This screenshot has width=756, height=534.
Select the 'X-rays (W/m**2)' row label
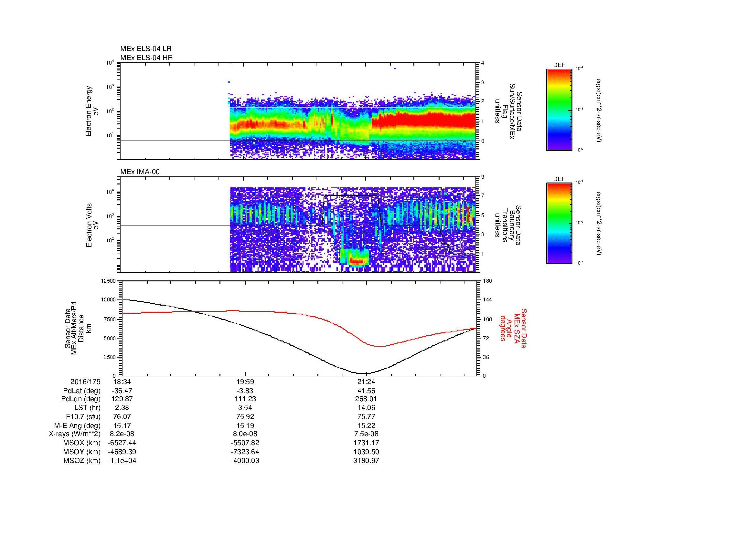pyautogui.click(x=75, y=434)
